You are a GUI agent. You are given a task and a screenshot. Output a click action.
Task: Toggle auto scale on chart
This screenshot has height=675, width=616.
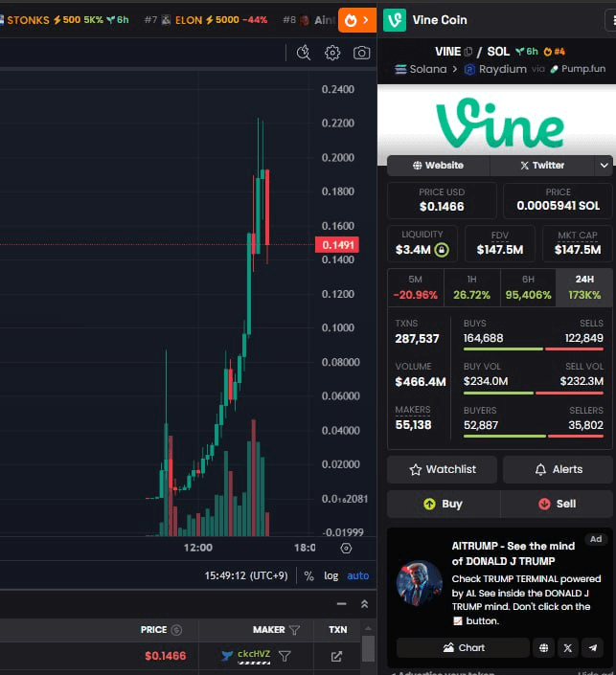tap(358, 576)
